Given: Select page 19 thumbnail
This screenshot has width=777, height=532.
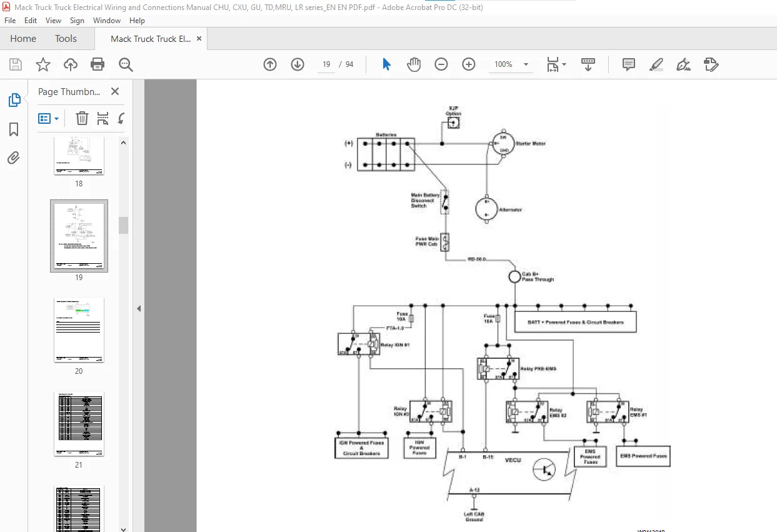Looking at the screenshot, I should pos(79,236).
